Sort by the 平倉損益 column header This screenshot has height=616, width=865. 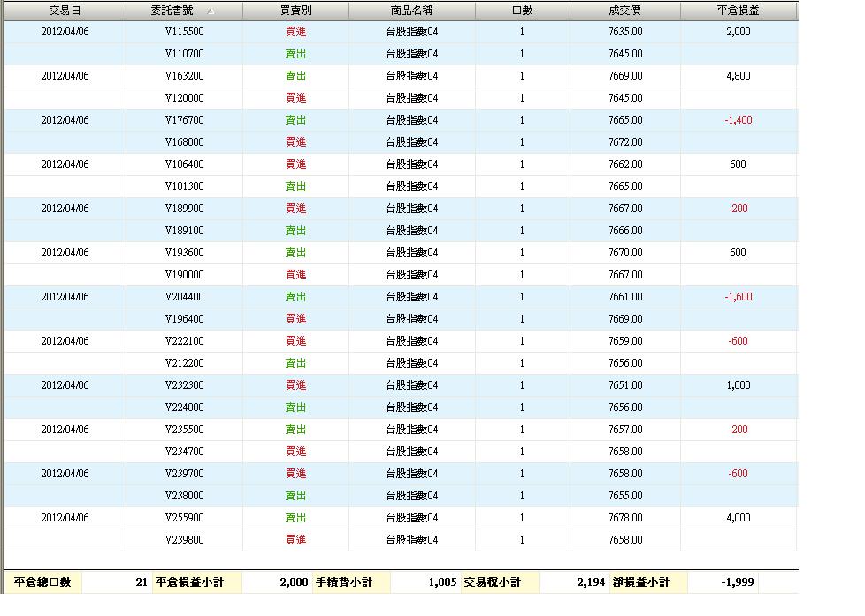[739, 11]
